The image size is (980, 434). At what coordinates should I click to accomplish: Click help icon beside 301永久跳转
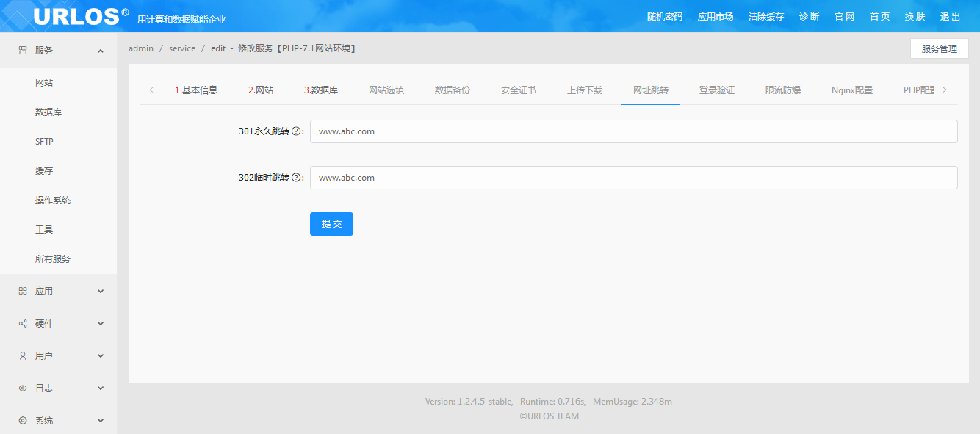296,131
